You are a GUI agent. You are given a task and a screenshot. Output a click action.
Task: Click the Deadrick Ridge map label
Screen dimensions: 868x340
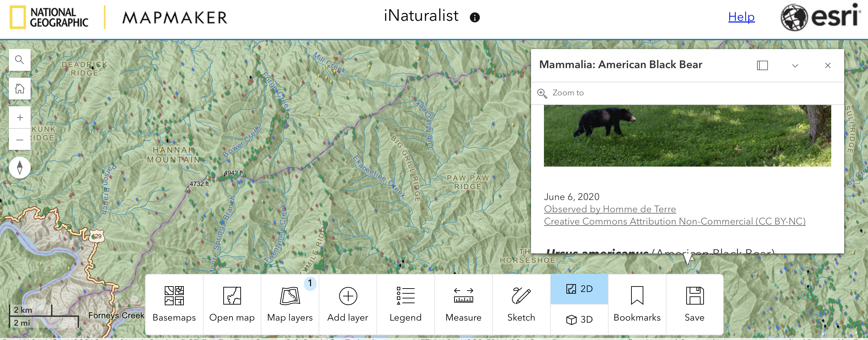pyautogui.click(x=84, y=68)
